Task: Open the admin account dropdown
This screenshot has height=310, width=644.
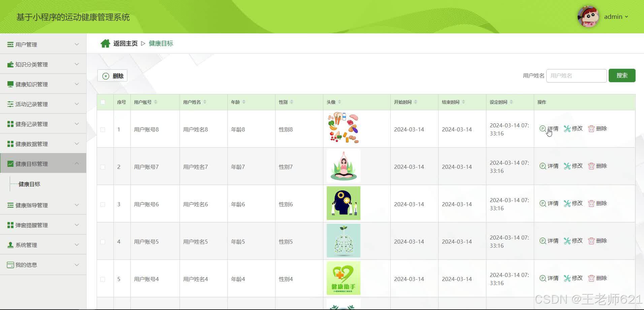Action: (616, 17)
